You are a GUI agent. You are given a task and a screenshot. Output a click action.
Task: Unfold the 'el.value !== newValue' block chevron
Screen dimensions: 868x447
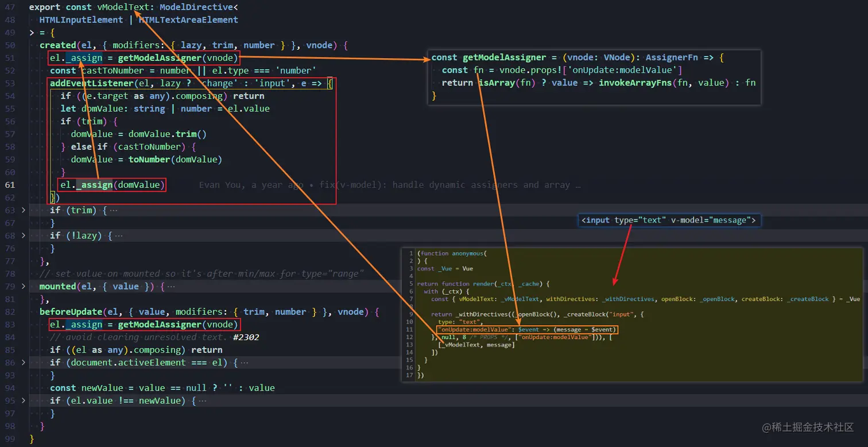[x=24, y=400]
